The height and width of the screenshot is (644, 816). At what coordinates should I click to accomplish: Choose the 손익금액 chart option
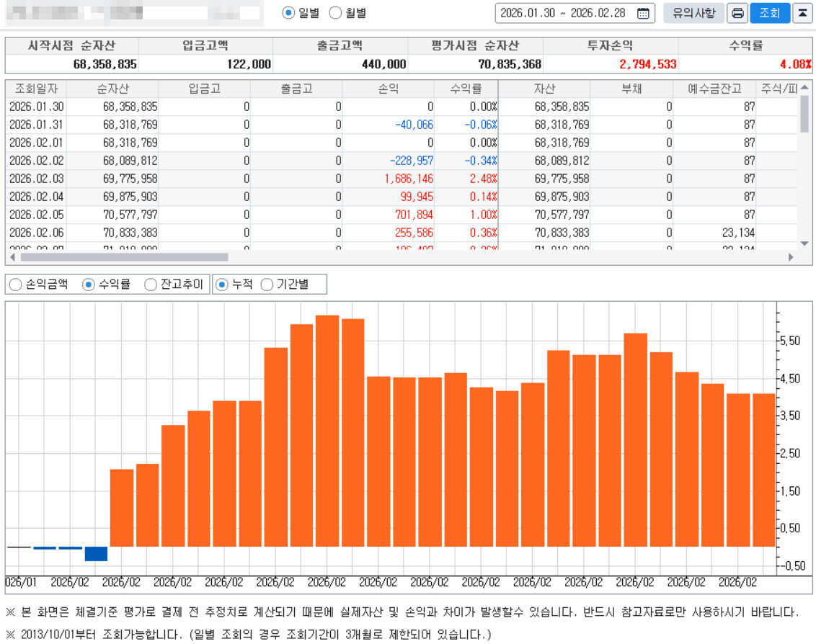point(16,285)
